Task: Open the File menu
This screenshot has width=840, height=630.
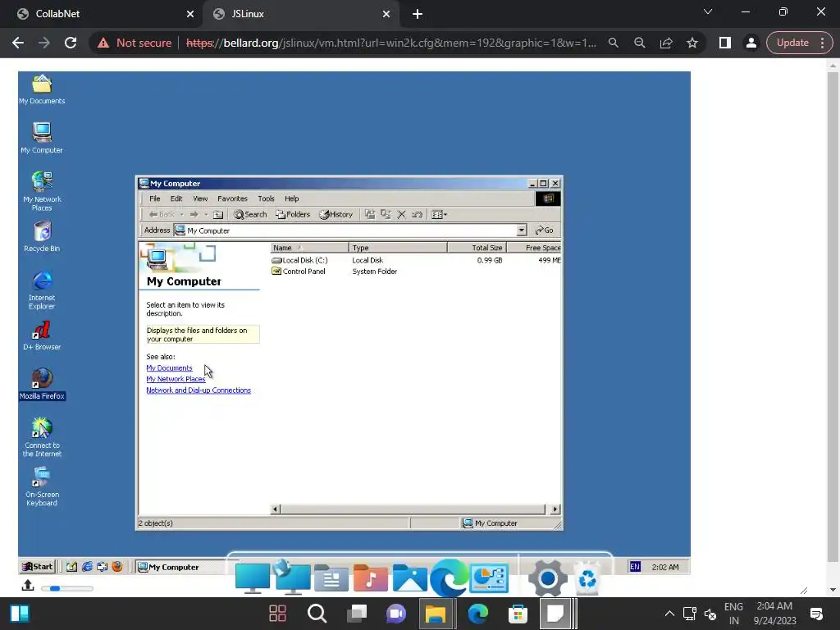Action: pyautogui.click(x=155, y=199)
